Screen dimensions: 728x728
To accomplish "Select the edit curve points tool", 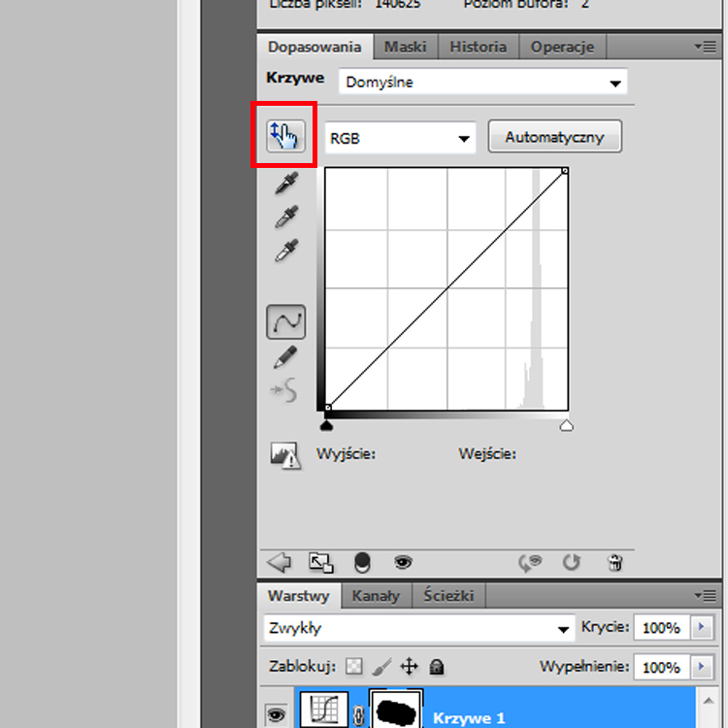I will pyautogui.click(x=285, y=321).
